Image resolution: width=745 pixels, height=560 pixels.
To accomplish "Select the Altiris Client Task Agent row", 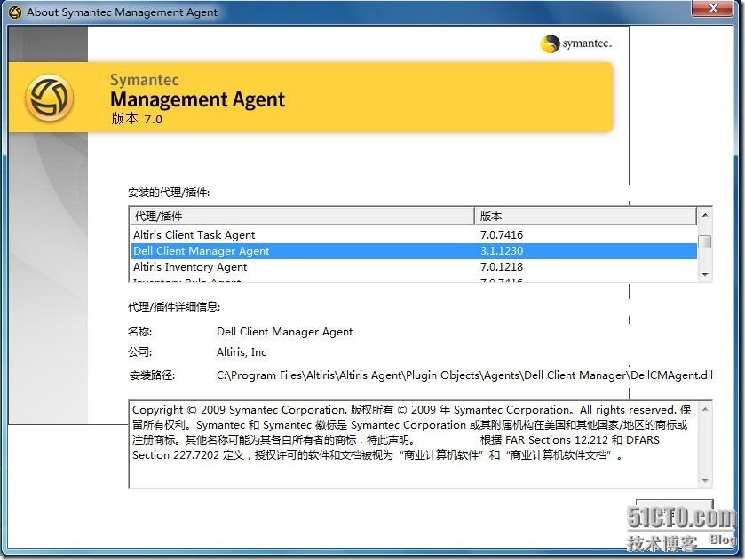I will tap(414, 234).
